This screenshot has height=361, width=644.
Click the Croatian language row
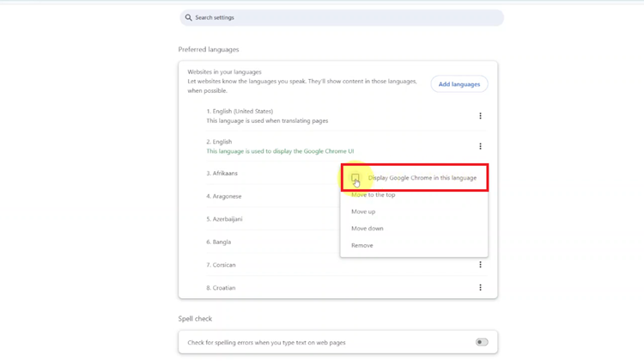click(346, 288)
